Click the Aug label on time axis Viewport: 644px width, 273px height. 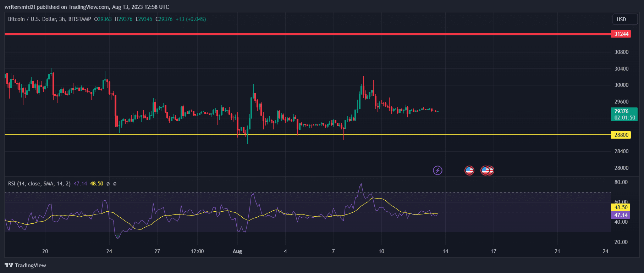[237, 251]
